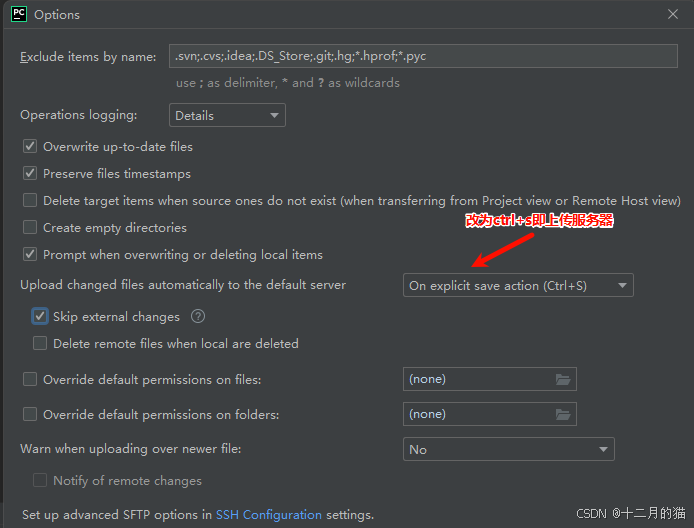Toggle Prompt when overwriting local items
This screenshot has height=528, width=694.
coord(30,254)
